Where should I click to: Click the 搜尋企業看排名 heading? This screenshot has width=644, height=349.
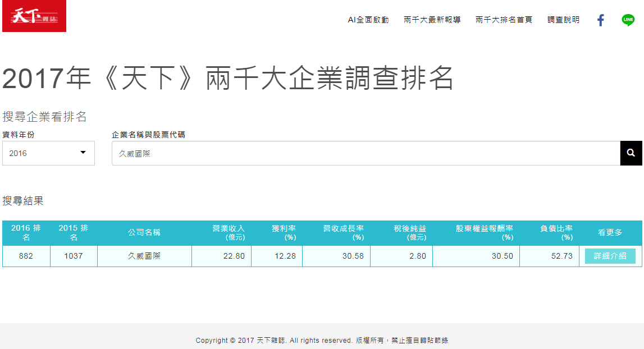coord(45,117)
